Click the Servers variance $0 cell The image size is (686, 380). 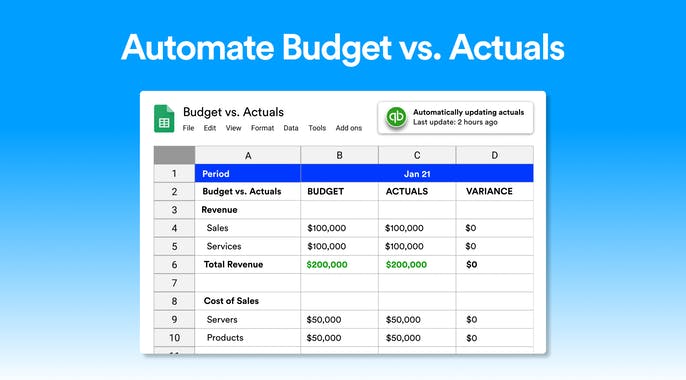click(x=494, y=320)
